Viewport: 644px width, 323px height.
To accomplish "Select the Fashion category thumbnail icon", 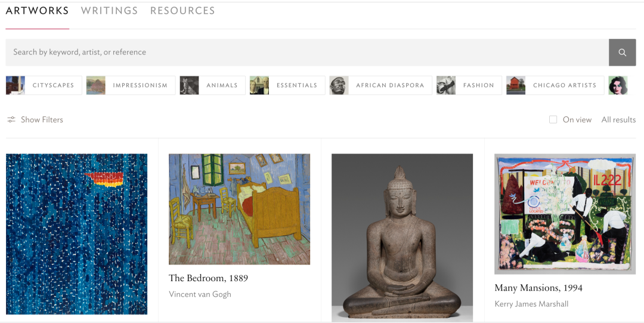I will (446, 85).
